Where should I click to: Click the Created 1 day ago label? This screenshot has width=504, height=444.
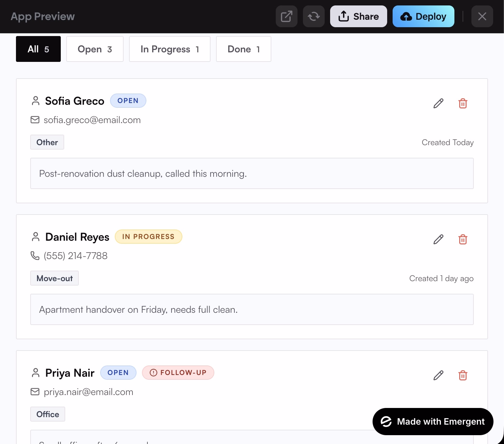[x=442, y=278]
